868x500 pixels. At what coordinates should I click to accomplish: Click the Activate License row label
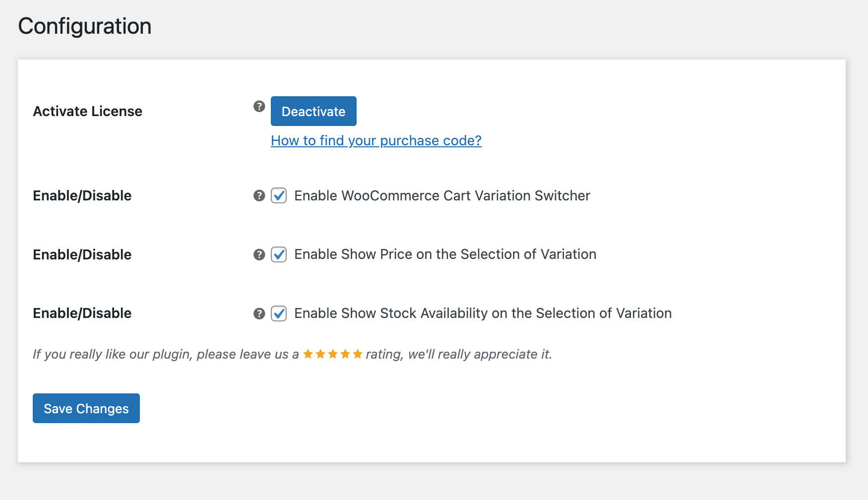[87, 111]
